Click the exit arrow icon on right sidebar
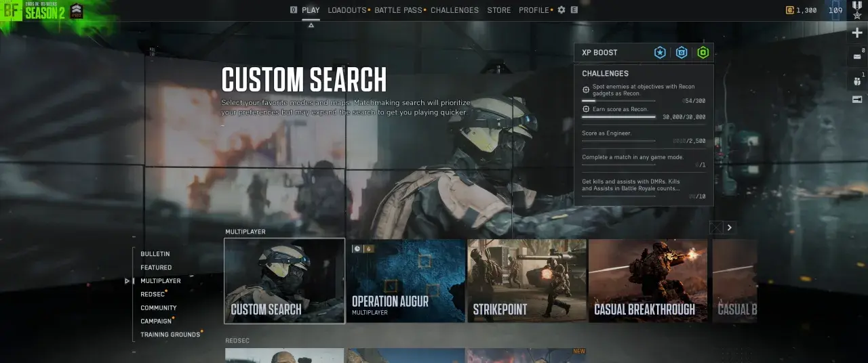This screenshot has width=868, height=363. [857, 100]
